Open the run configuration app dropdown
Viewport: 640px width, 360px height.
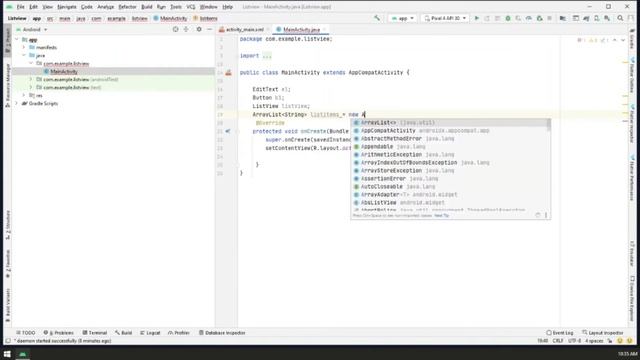tap(402, 18)
